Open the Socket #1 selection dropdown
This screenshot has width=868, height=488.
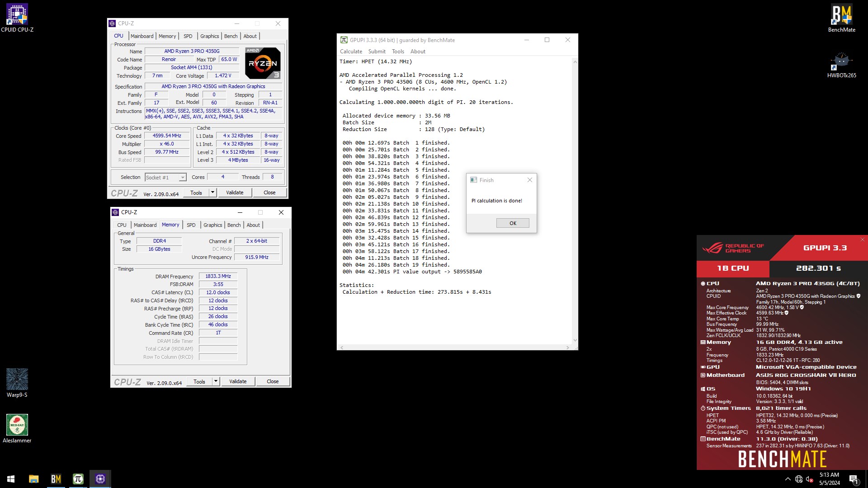pyautogui.click(x=165, y=178)
